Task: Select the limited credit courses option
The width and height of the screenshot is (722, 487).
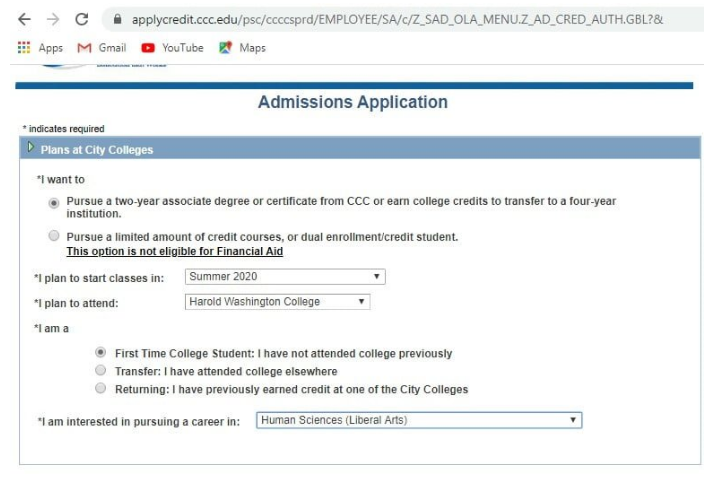Action: 54,237
